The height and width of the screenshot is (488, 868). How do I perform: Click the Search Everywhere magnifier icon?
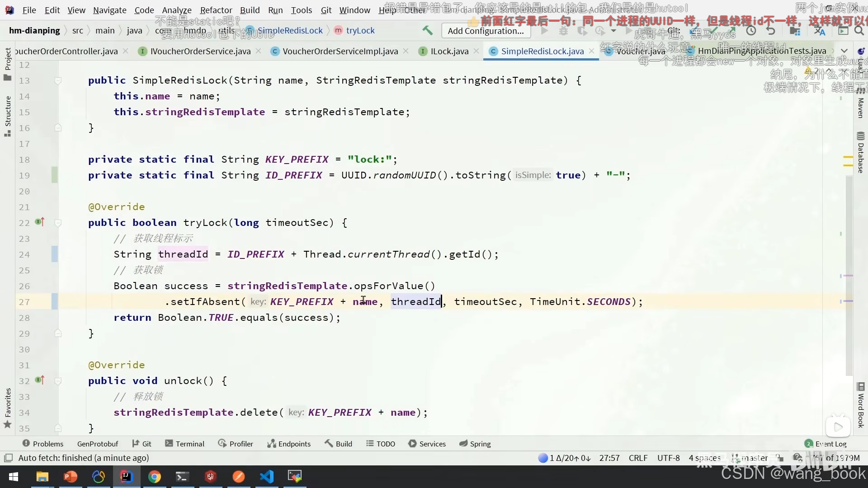pos(859,31)
